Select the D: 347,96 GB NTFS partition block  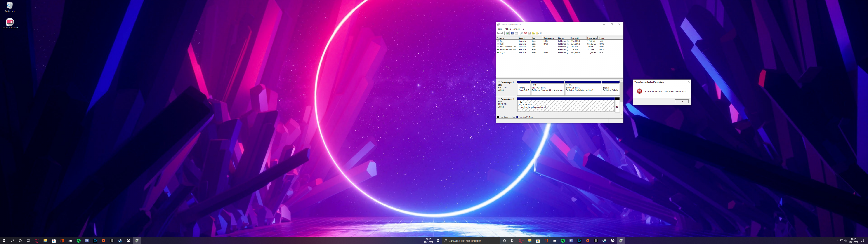(583, 89)
